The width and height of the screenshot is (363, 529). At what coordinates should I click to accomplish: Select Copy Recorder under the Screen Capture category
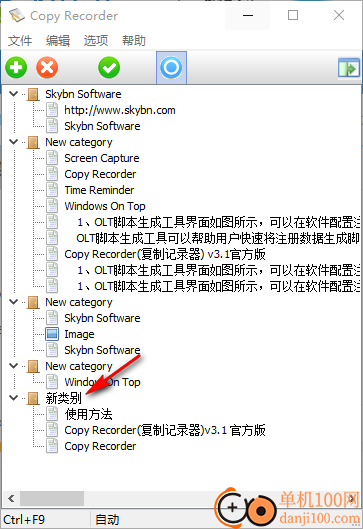(x=100, y=174)
